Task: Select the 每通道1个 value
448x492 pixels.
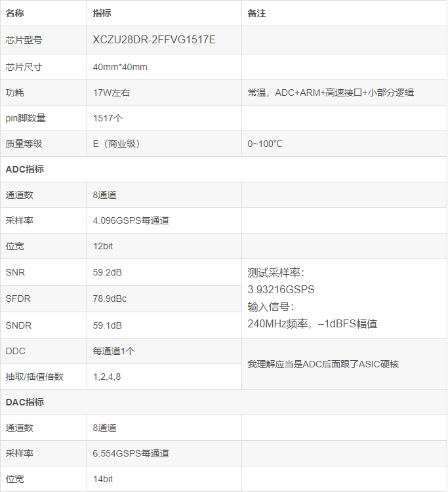Action: pos(114,351)
